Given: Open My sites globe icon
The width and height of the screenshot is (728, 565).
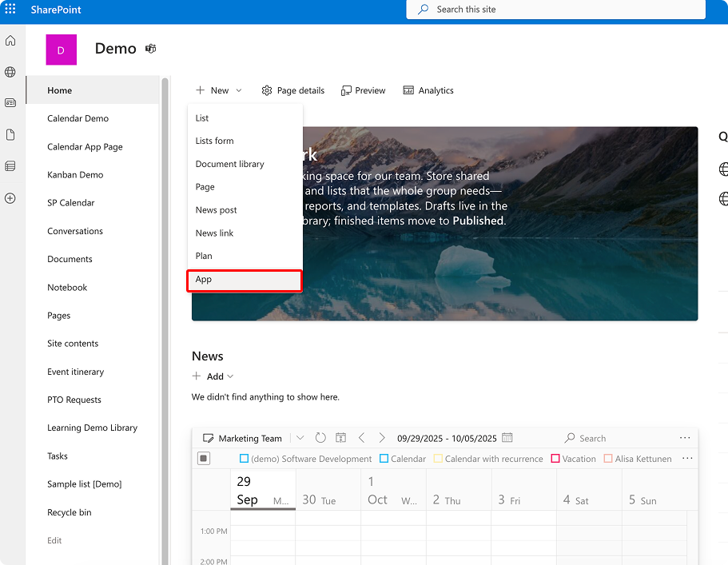Looking at the screenshot, I should coord(10,72).
